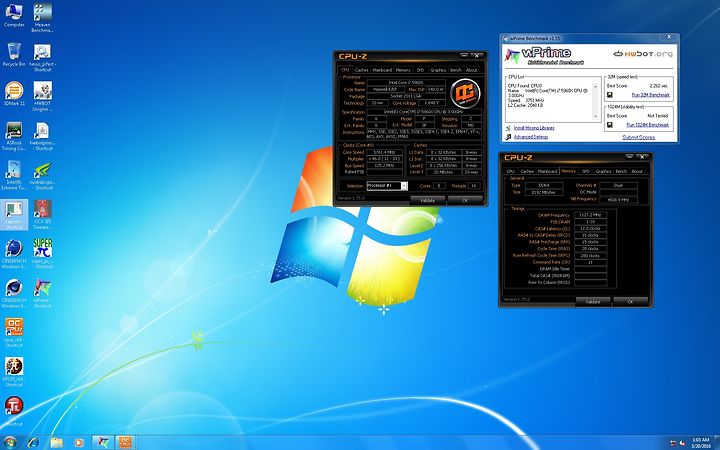The height and width of the screenshot is (450, 720).
Task: Click the Run 32M Benchmark link
Action: [651, 95]
